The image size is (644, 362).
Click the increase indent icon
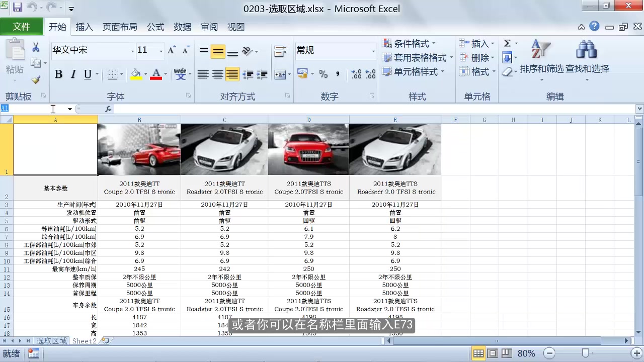(x=262, y=74)
